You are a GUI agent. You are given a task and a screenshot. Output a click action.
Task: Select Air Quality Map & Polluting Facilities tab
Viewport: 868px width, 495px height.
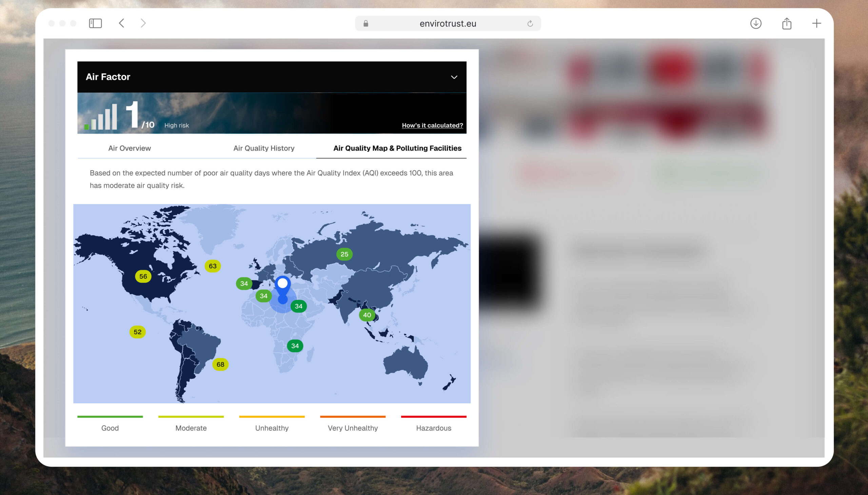click(x=397, y=148)
